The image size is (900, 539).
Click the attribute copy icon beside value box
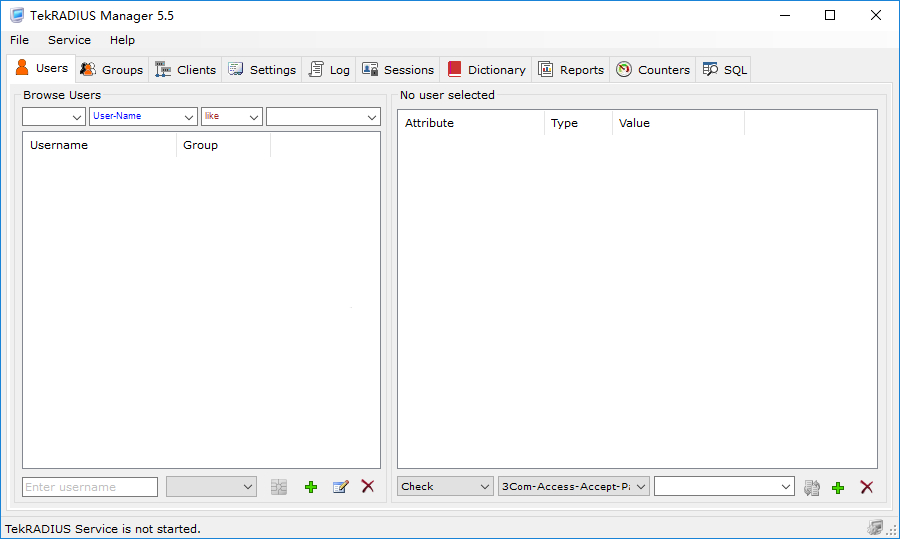[x=812, y=487]
